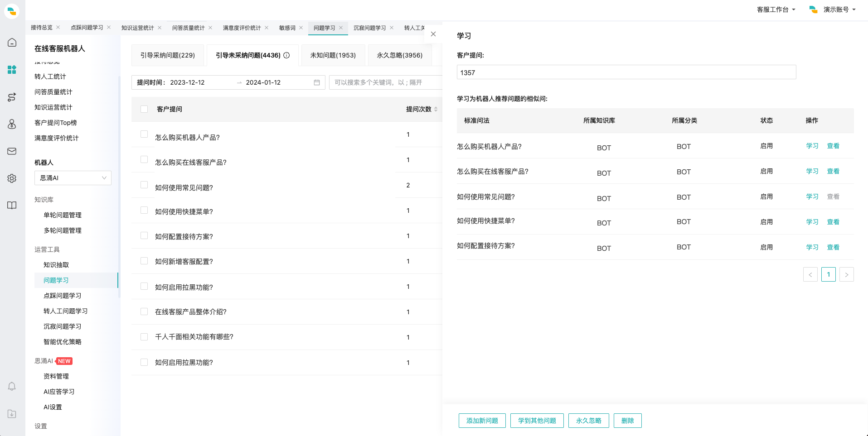Close the 知识运营统计 tab
The image size is (868, 436).
[160, 28]
